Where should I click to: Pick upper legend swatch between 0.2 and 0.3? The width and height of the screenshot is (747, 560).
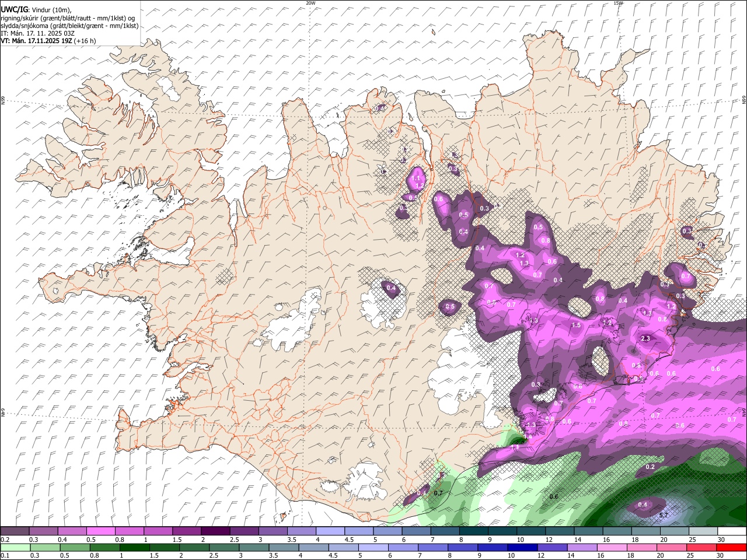click(x=15, y=531)
